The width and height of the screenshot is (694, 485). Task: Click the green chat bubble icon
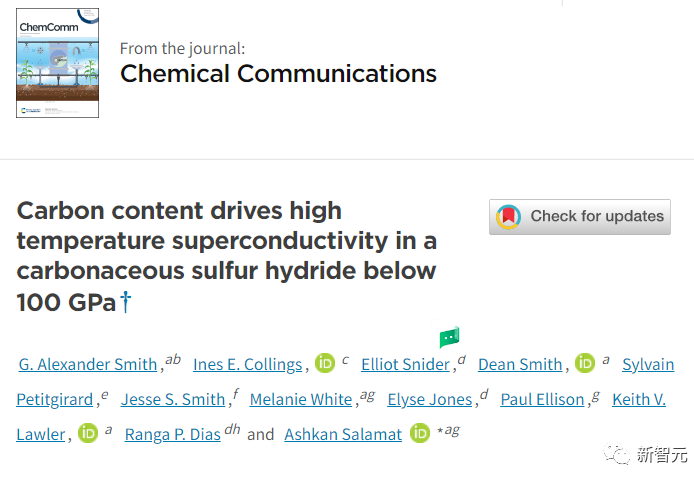449,338
